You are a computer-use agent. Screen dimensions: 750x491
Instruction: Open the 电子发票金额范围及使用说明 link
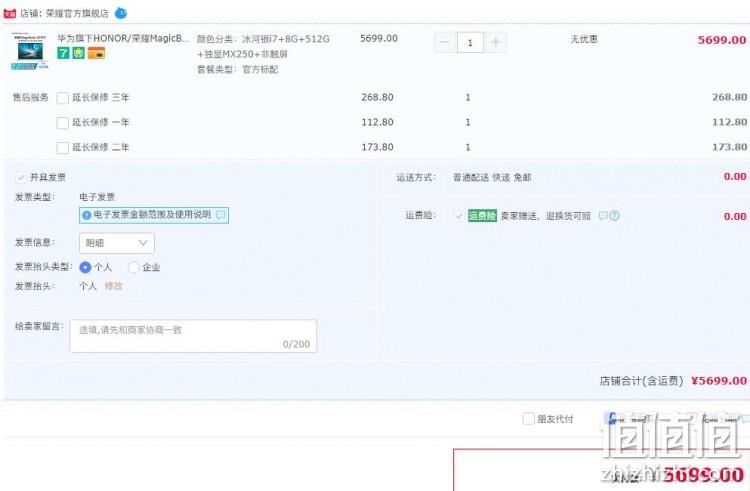(x=152, y=215)
